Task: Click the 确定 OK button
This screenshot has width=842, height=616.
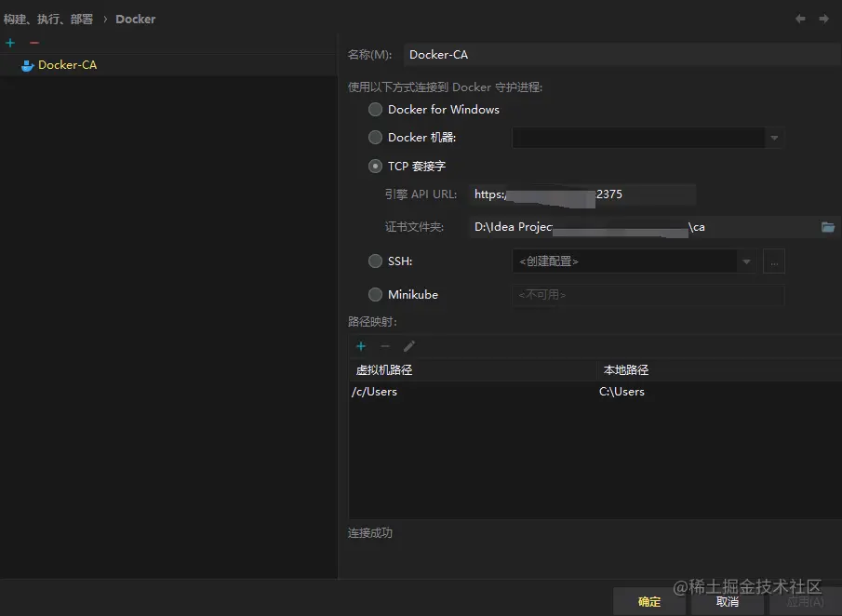Action: pyautogui.click(x=649, y=602)
